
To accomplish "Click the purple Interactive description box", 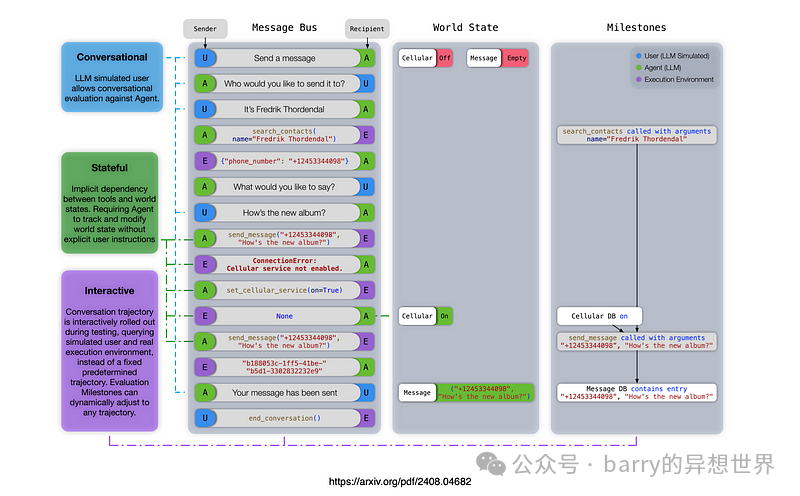I will pos(110,351).
